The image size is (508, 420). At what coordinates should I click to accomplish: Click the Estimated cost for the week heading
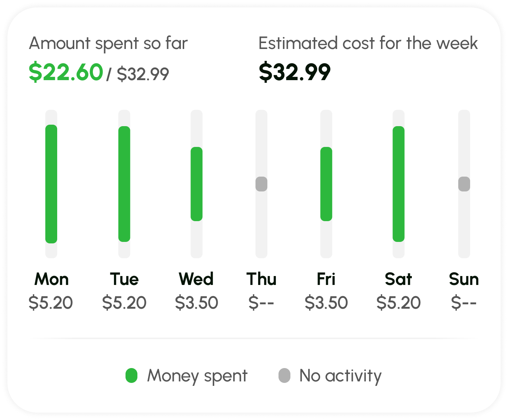click(368, 43)
